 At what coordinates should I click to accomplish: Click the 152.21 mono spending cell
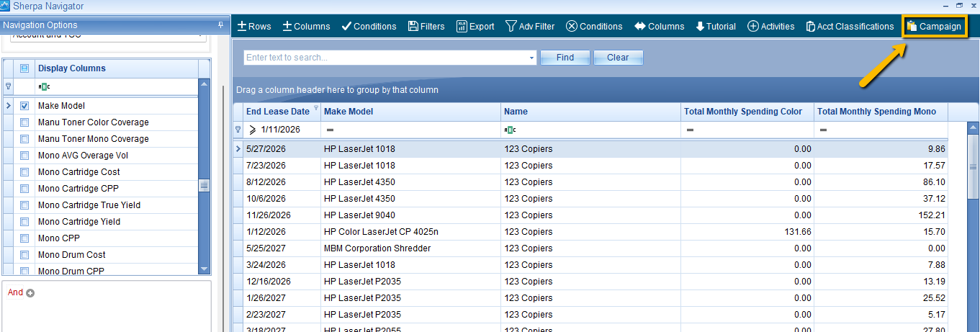[x=881, y=215]
